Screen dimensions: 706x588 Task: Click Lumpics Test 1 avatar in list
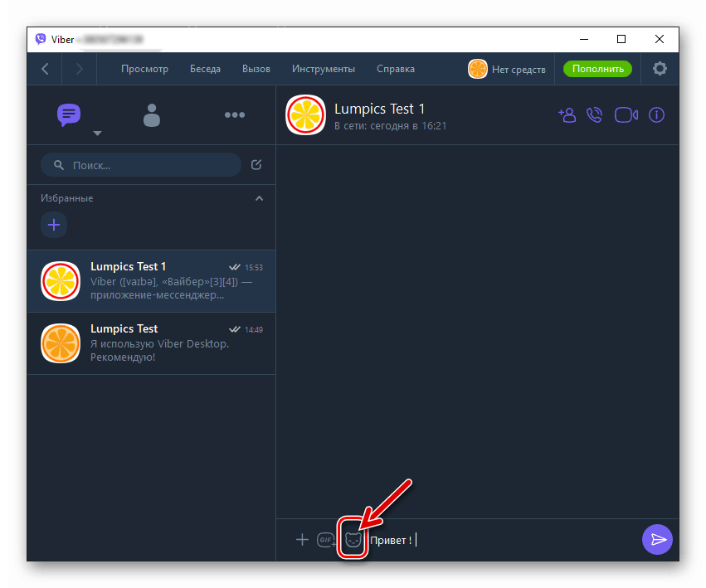(61, 281)
